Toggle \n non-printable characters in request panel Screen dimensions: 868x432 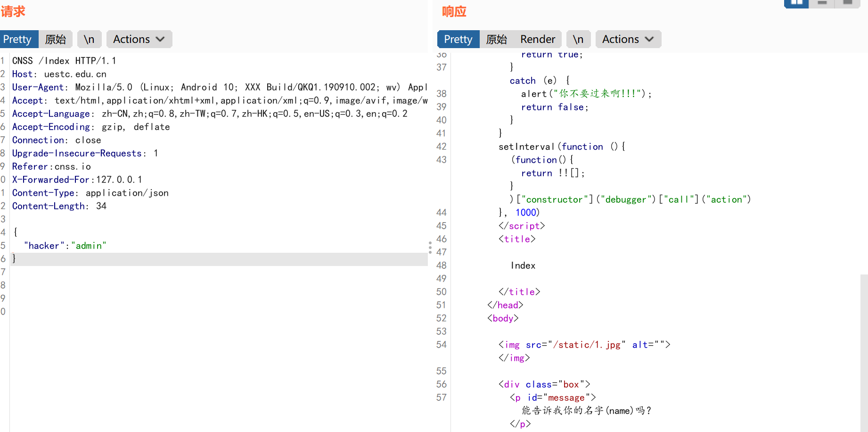coord(89,39)
